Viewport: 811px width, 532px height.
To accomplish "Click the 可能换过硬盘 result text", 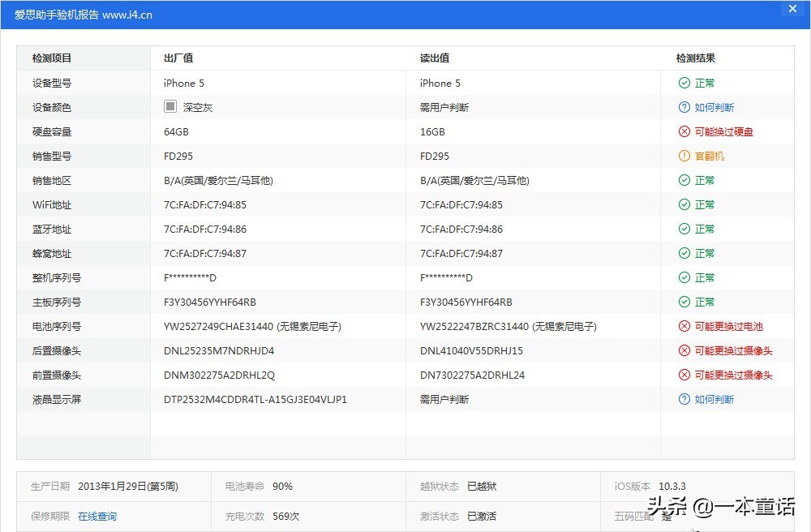I will (x=724, y=132).
